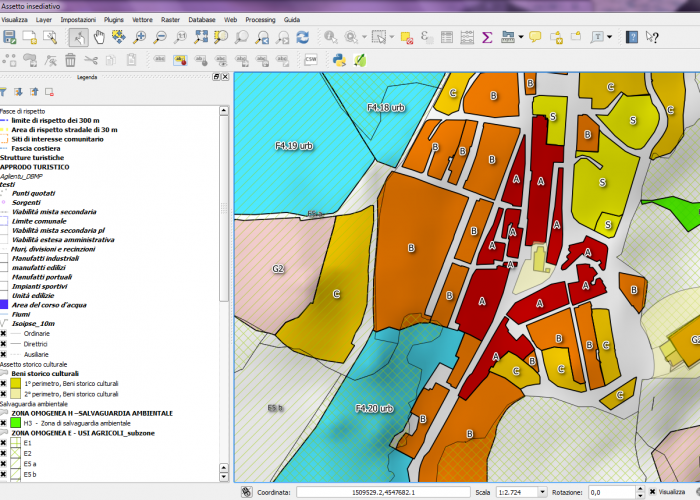Go to last zoom extent
Screen dimensions: 700x500
tap(262, 37)
